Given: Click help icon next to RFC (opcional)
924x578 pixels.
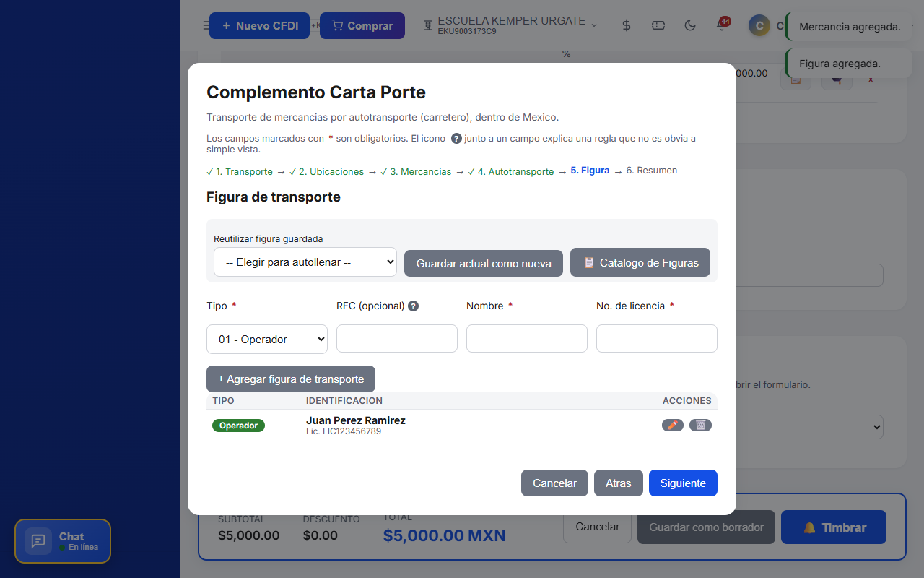Looking at the screenshot, I should pyautogui.click(x=413, y=306).
